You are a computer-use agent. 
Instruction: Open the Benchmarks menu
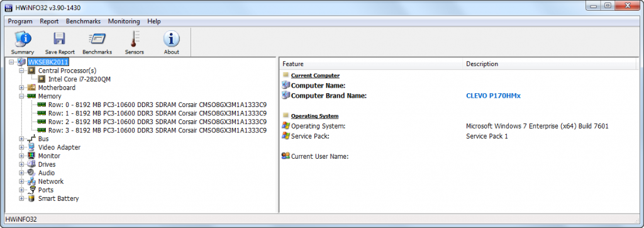[x=84, y=21]
